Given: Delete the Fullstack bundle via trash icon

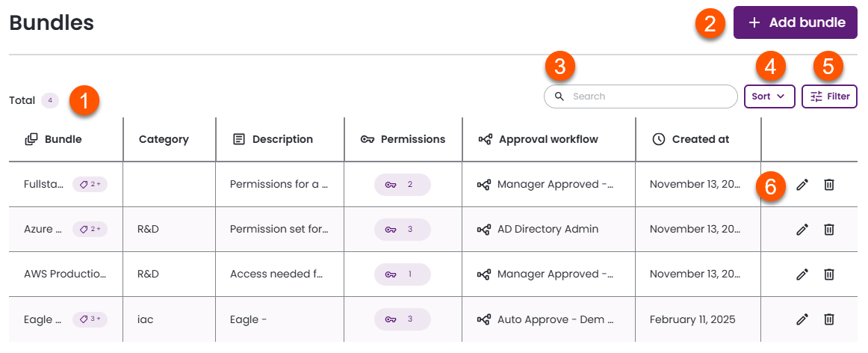Looking at the screenshot, I should 828,185.
